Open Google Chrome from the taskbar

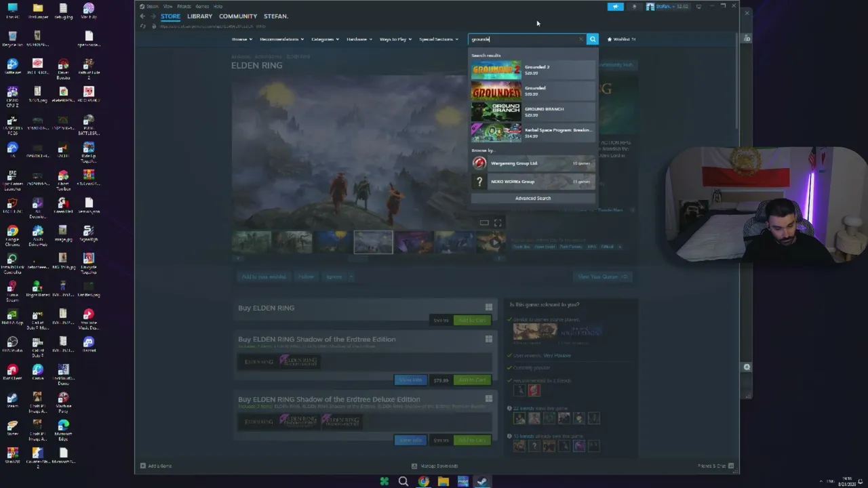423,481
